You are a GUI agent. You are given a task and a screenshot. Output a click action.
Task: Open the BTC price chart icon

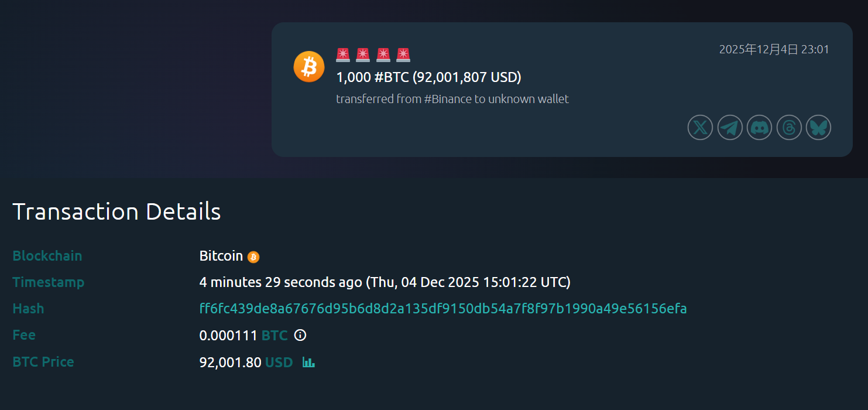(308, 362)
